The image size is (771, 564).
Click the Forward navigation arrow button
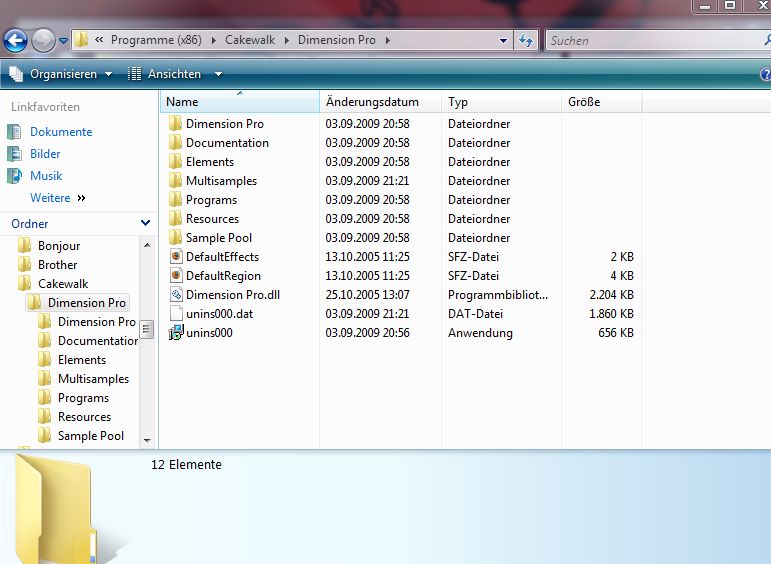point(43,41)
